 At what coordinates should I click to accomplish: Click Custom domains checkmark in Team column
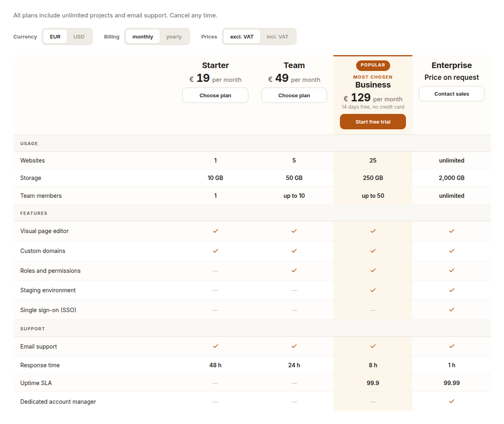(x=294, y=251)
